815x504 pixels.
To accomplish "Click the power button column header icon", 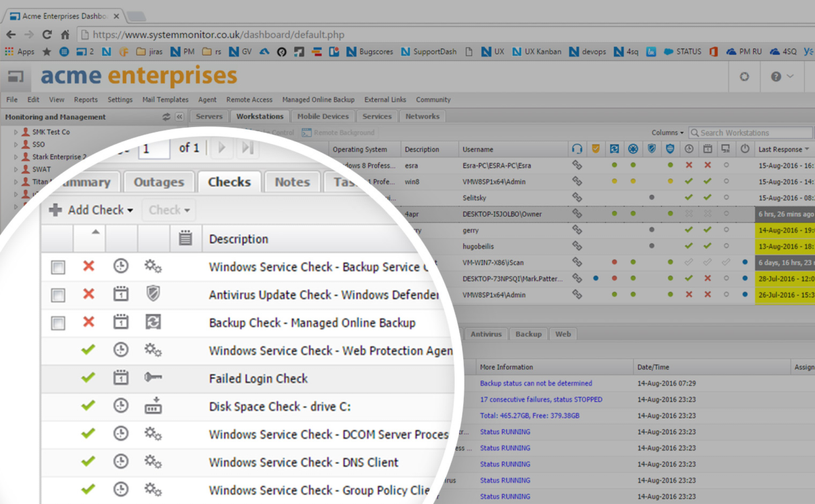I will pyautogui.click(x=745, y=149).
